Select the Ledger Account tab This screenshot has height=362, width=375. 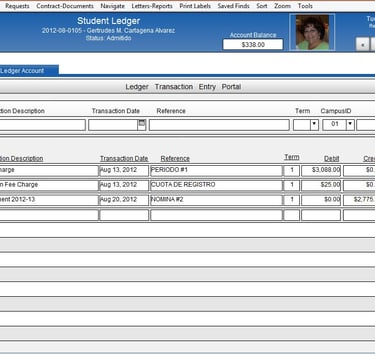tap(28, 71)
